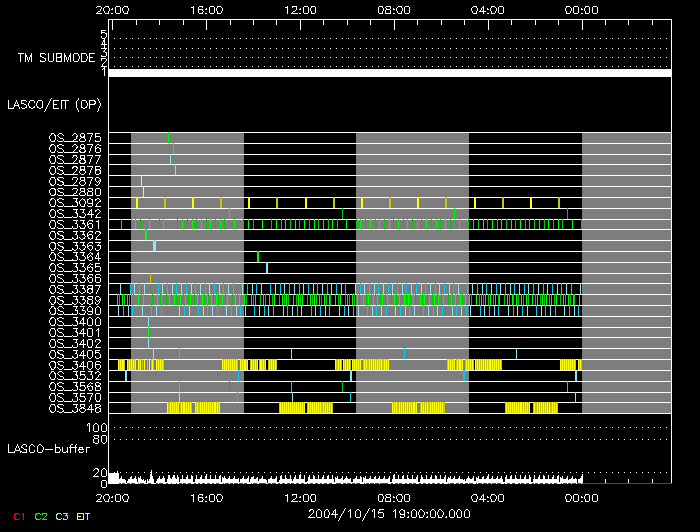Click the 04:00 label on the bottom time axis

488,498
